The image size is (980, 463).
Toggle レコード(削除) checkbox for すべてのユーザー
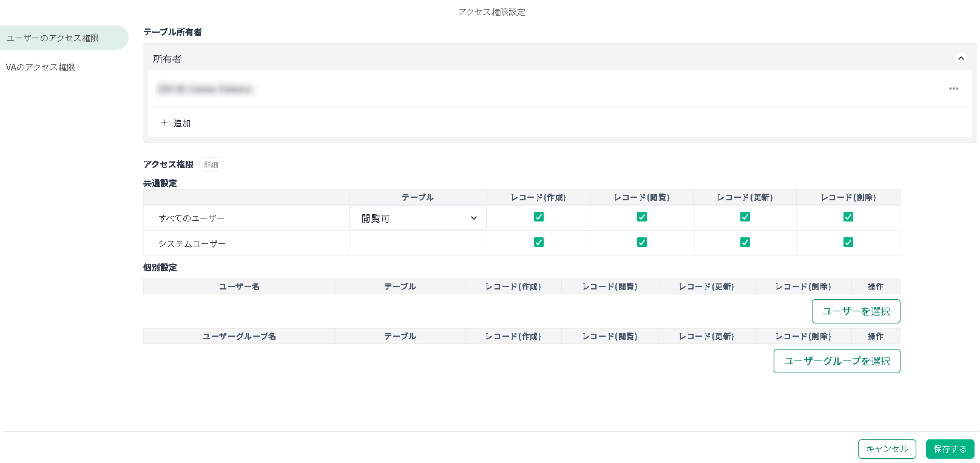click(x=848, y=217)
